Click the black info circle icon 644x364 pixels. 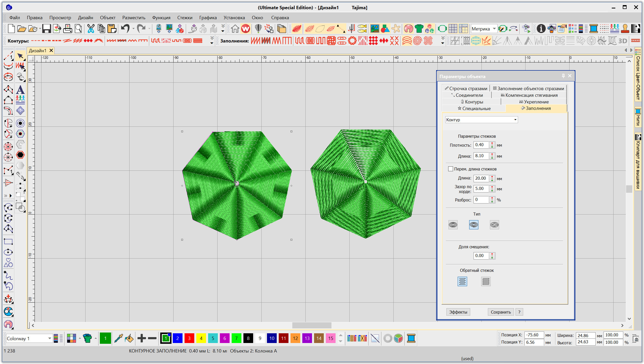click(541, 29)
